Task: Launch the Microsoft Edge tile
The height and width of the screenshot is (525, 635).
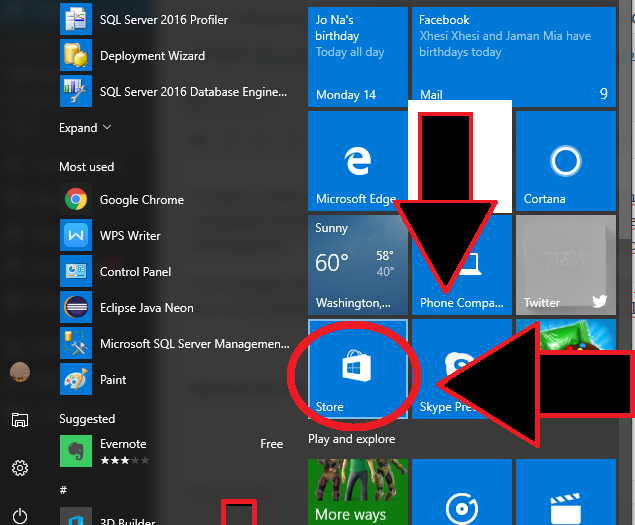Action: [358, 161]
